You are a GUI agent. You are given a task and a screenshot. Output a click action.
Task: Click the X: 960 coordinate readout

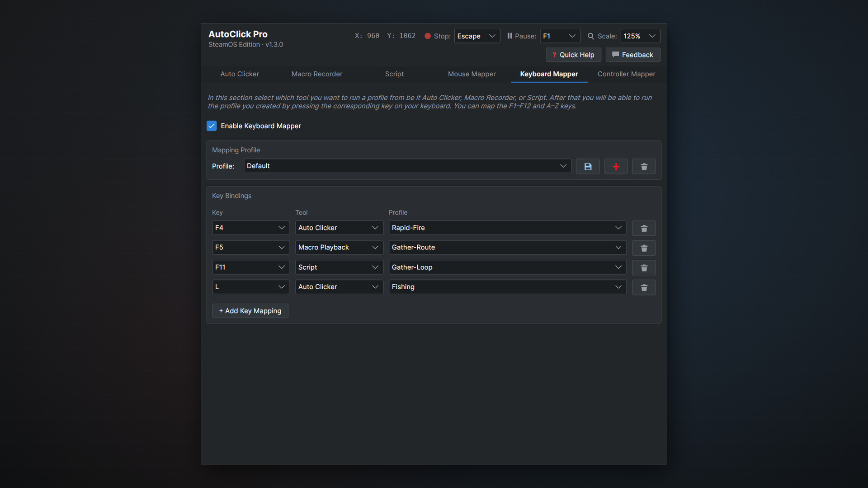coord(367,36)
